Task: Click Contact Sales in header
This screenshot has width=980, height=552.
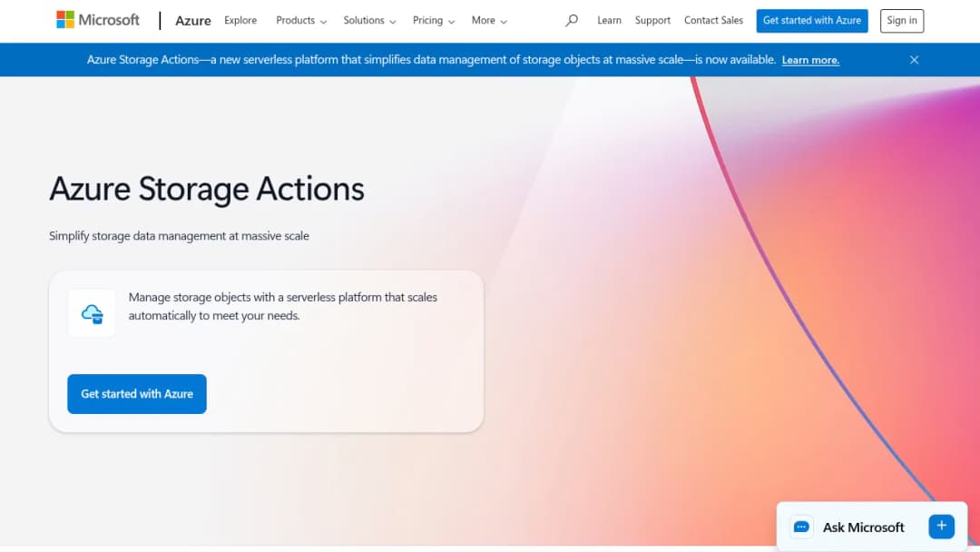Action: tap(713, 21)
